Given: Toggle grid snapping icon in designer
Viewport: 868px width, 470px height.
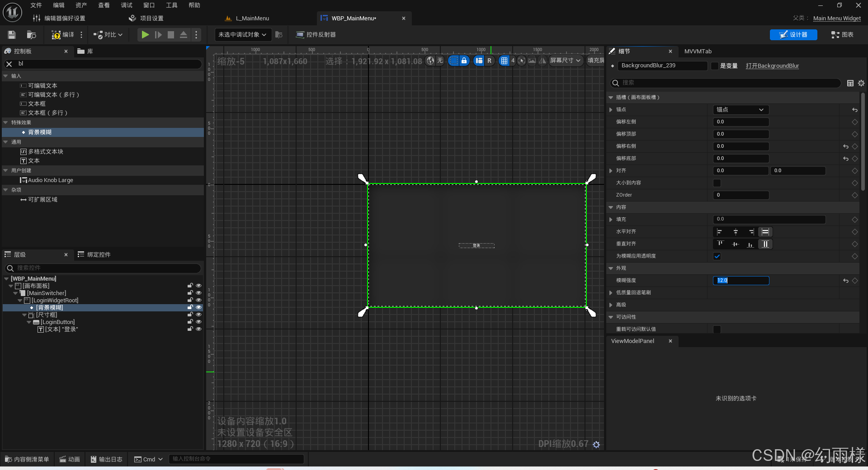Looking at the screenshot, I should 504,61.
